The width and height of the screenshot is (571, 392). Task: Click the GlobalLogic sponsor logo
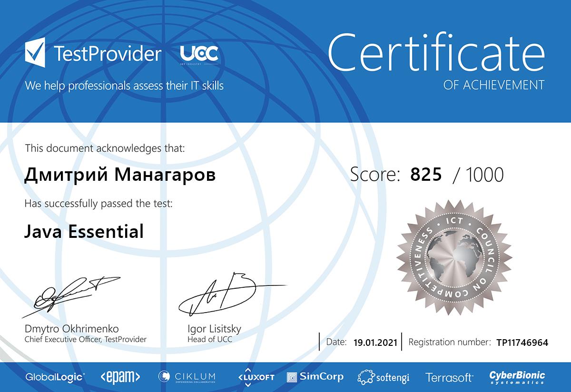(55, 377)
